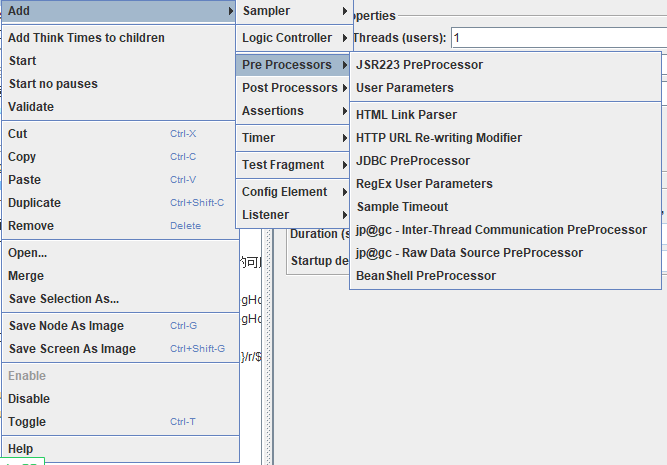Expand the Sampler submenu
The image size is (667, 465).
(x=294, y=11)
